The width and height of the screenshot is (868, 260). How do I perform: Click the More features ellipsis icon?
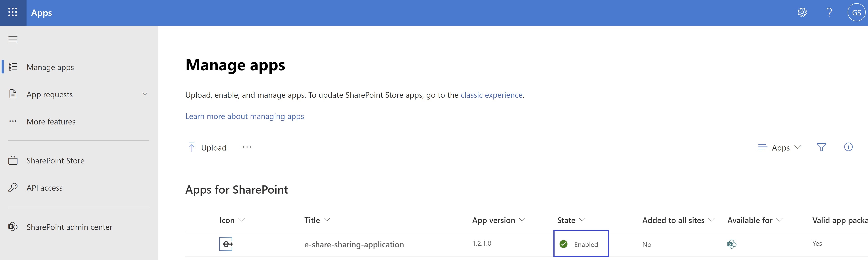13,121
